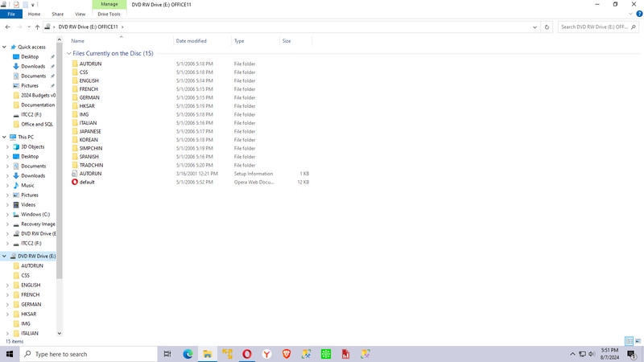Select the KOREAN folder row

[191, 140]
